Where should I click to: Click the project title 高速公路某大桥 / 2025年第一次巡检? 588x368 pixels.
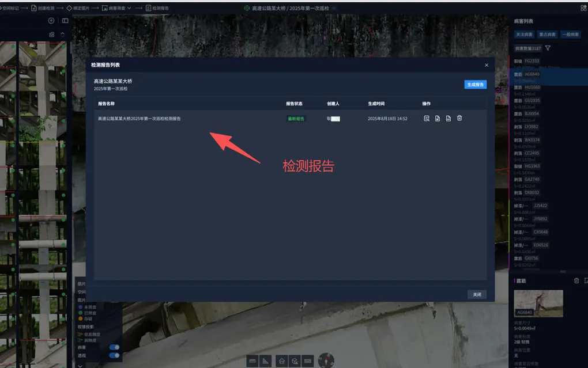[x=290, y=8]
